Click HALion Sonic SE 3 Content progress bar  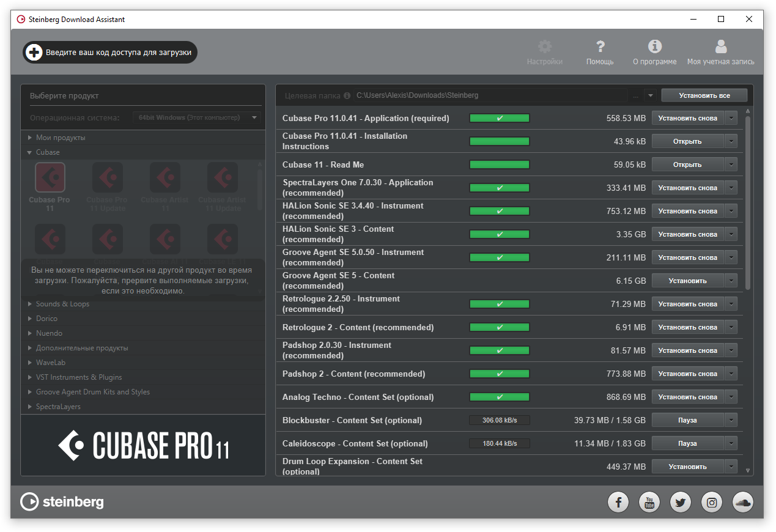click(x=500, y=234)
